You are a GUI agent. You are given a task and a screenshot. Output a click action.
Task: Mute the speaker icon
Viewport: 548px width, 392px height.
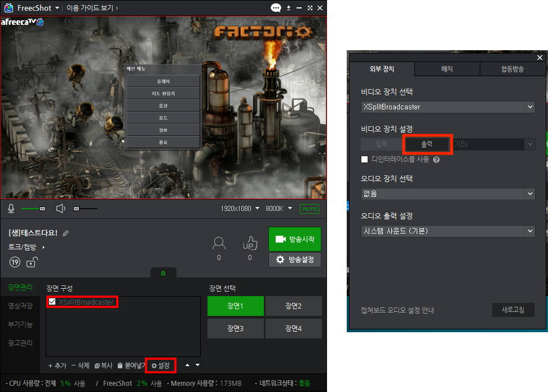coord(61,209)
